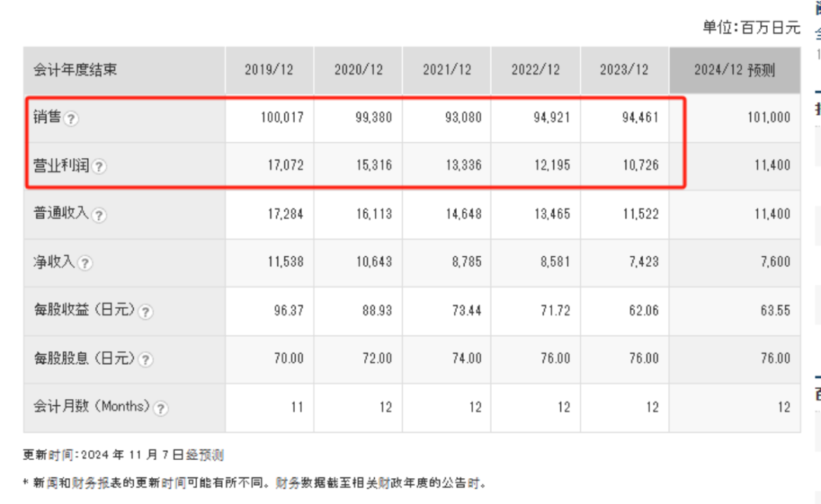Click the net income value 10,643
Viewport: 821px width, 504px height.
(x=374, y=262)
